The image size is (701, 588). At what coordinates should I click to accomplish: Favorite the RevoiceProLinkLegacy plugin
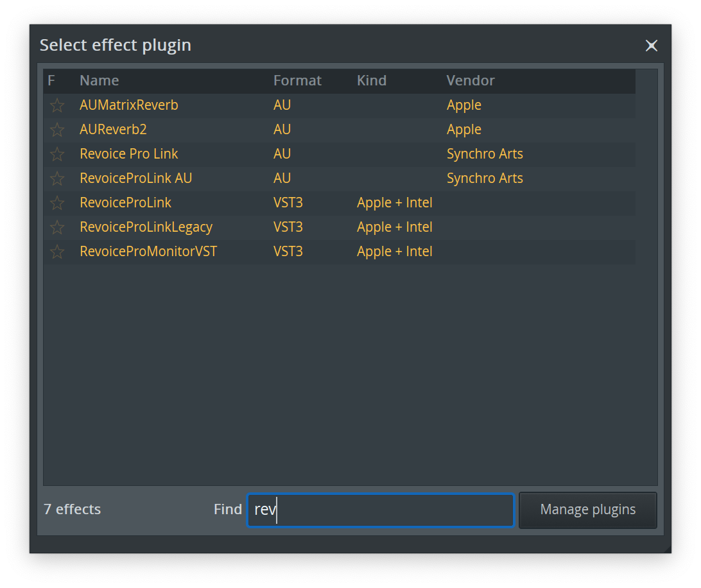click(x=57, y=227)
